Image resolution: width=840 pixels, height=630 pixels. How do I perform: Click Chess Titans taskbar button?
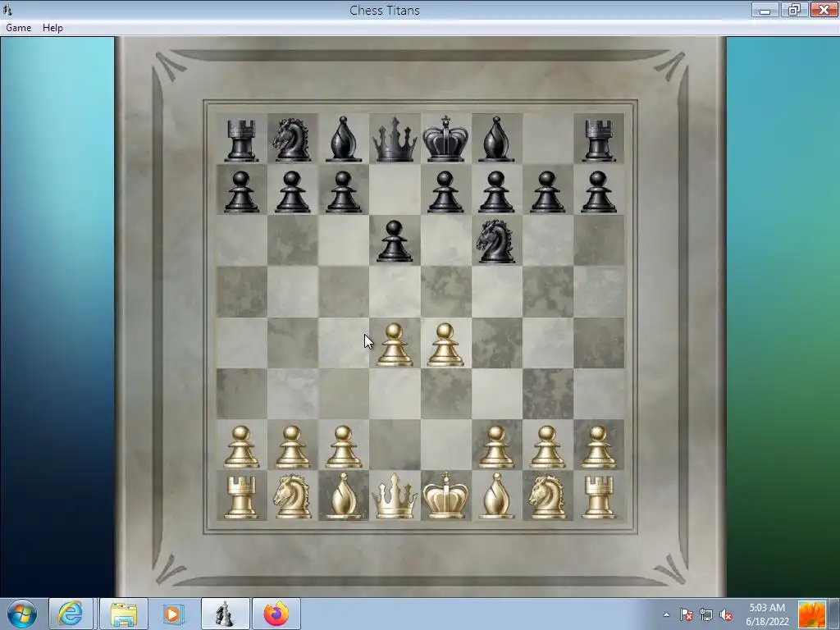(x=225, y=614)
